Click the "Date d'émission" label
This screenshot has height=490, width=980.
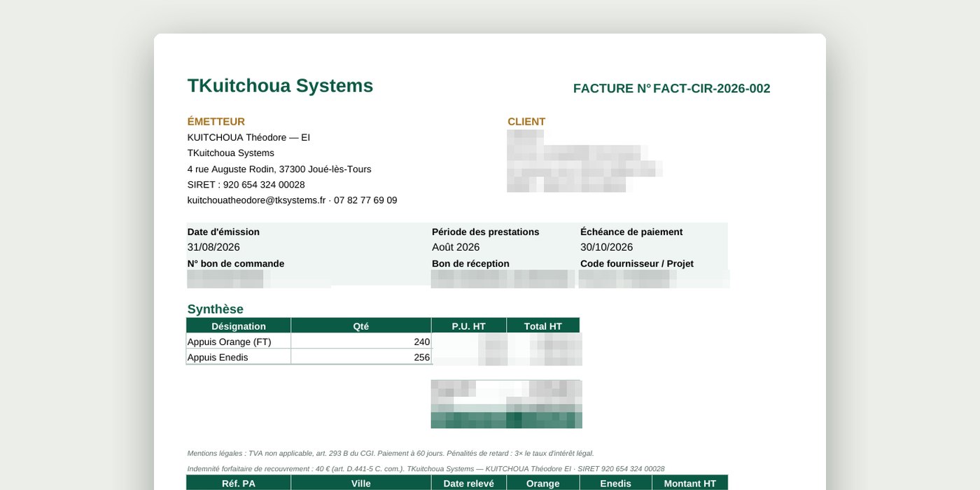pyautogui.click(x=223, y=232)
